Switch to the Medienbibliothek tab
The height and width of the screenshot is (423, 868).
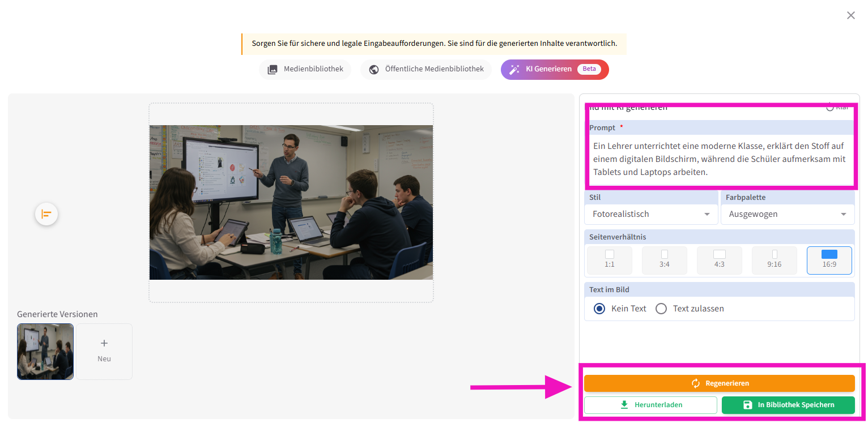(x=305, y=69)
